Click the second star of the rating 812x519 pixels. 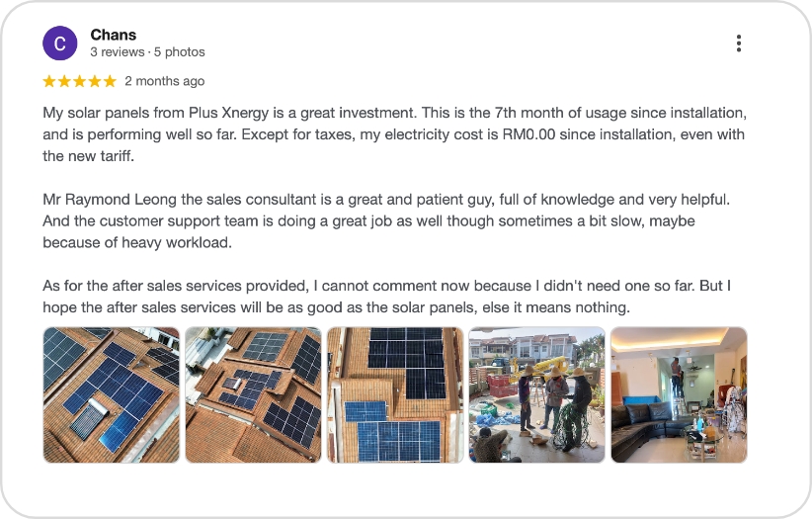[x=64, y=81]
